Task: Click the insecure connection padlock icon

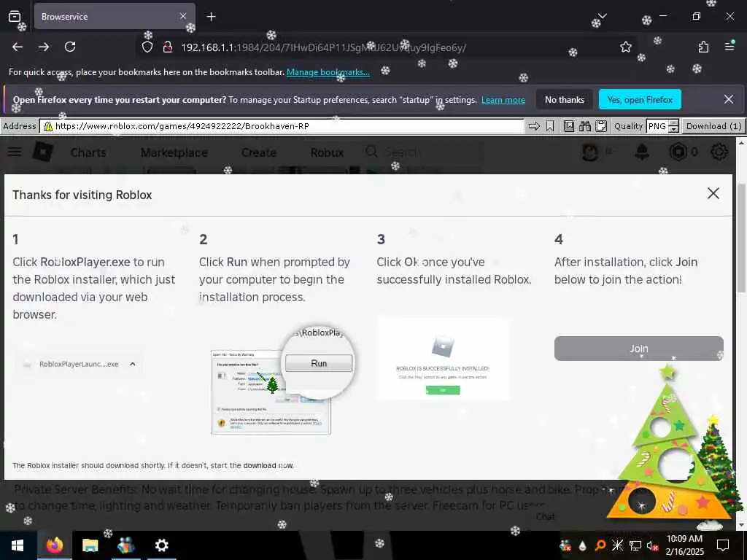Action: pos(167,47)
